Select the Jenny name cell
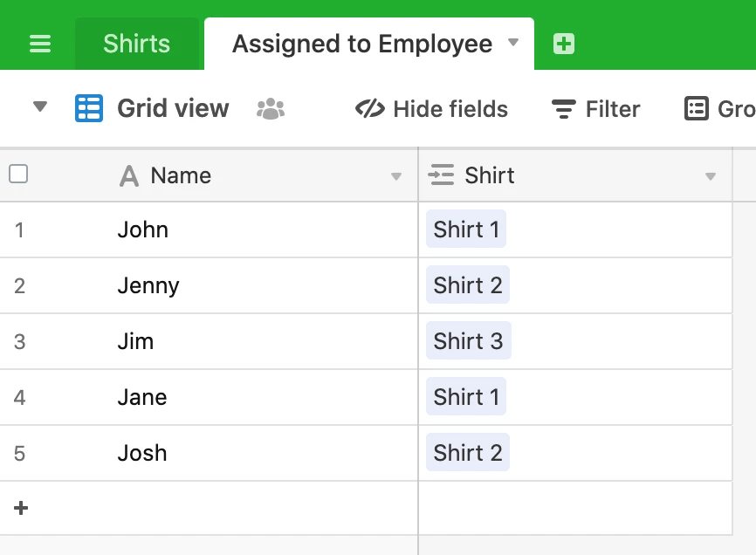The image size is (756, 555). tap(209, 285)
